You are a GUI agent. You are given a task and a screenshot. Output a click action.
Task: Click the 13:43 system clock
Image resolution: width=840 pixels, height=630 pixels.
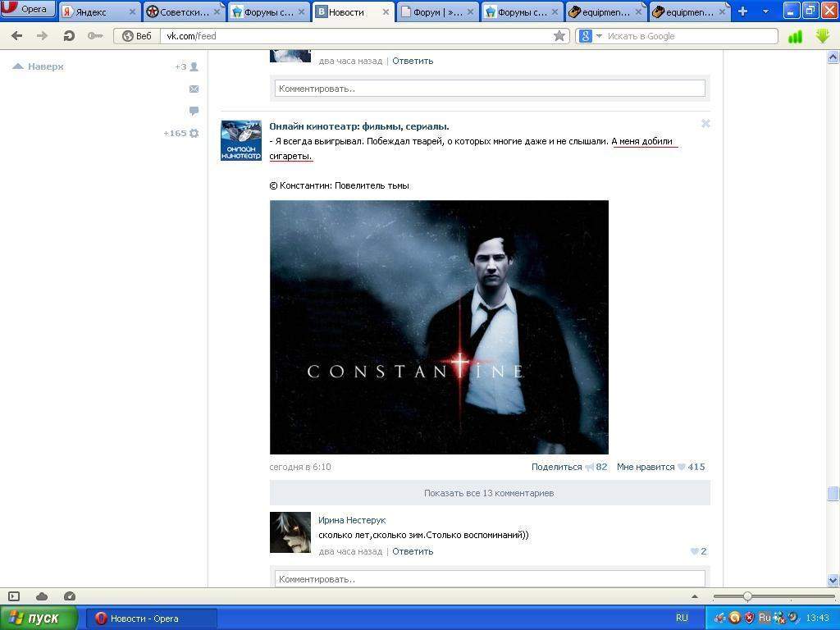click(x=818, y=618)
